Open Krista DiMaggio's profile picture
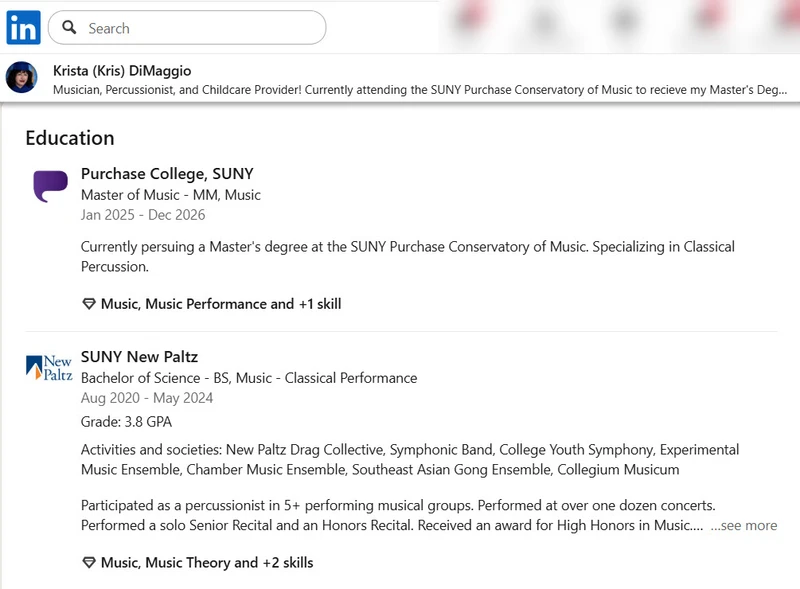The image size is (800, 589). [21, 77]
